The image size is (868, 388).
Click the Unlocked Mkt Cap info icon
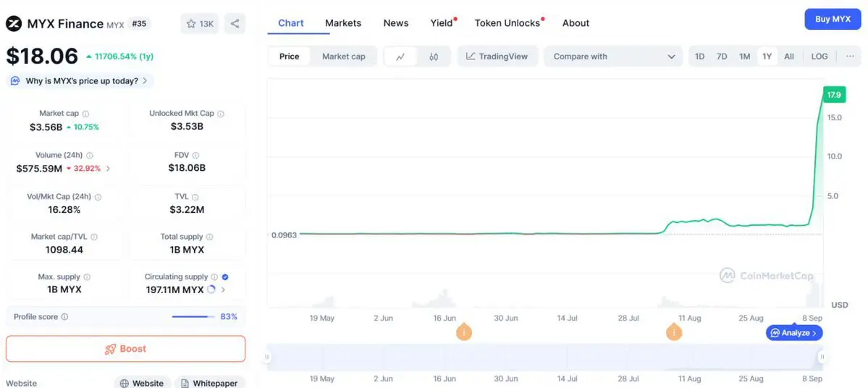[221, 114]
